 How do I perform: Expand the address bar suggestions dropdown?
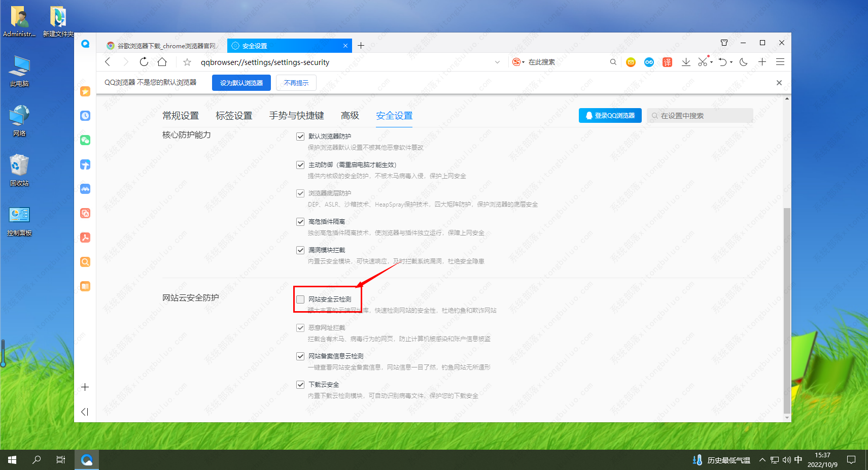[497, 62]
